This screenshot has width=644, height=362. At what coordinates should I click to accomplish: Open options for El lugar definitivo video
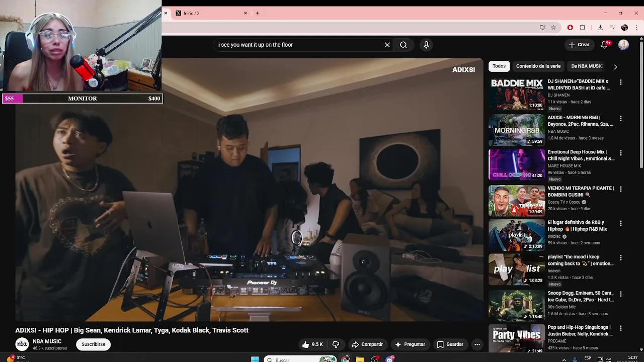pyautogui.click(x=621, y=223)
